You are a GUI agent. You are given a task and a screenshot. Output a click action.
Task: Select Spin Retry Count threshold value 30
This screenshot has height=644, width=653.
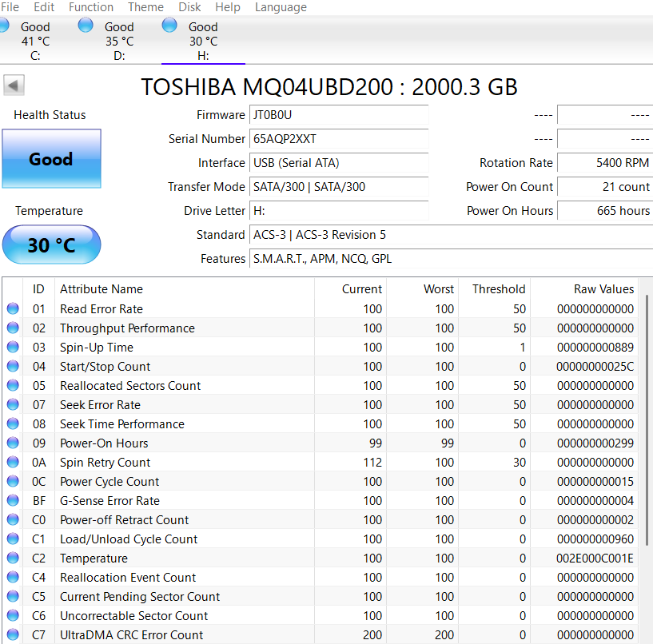click(520, 462)
